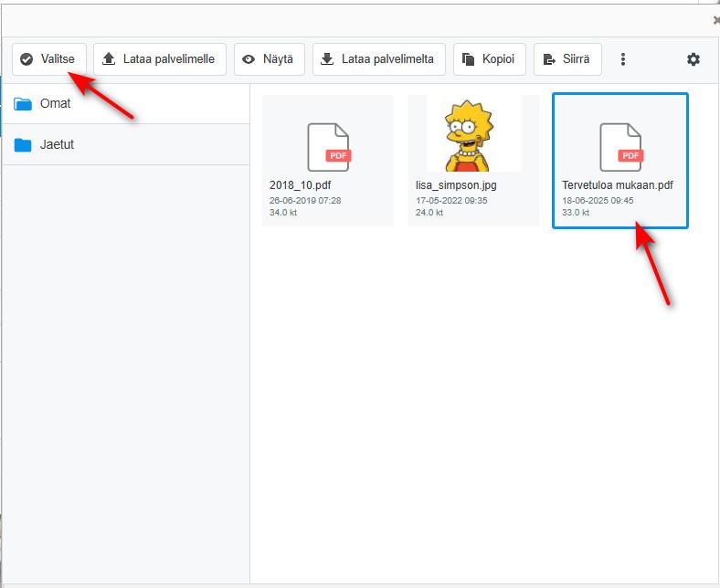Click the 33.0 kt file size
This screenshot has width=720, height=588.
click(576, 213)
